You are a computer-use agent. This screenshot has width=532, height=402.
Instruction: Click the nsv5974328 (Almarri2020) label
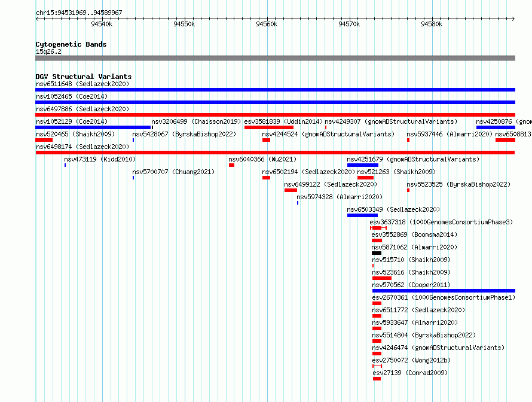click(340, 197)
